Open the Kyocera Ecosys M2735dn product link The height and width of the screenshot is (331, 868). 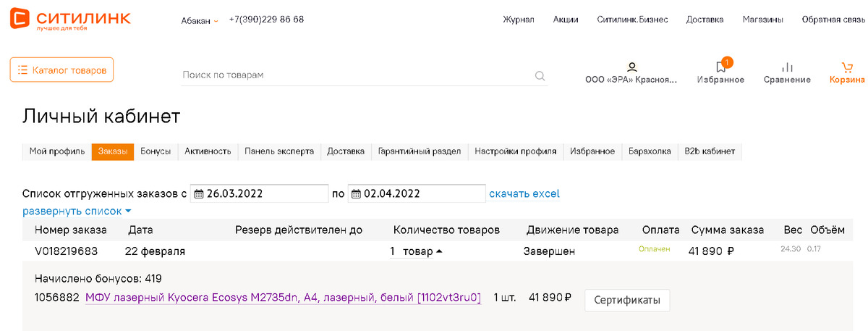point(283,298)
